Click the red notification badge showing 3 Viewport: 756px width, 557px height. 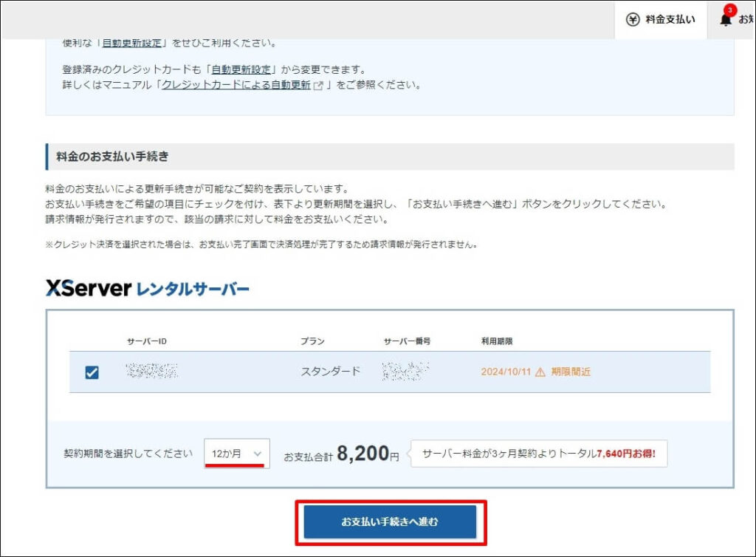click(730, 10)
